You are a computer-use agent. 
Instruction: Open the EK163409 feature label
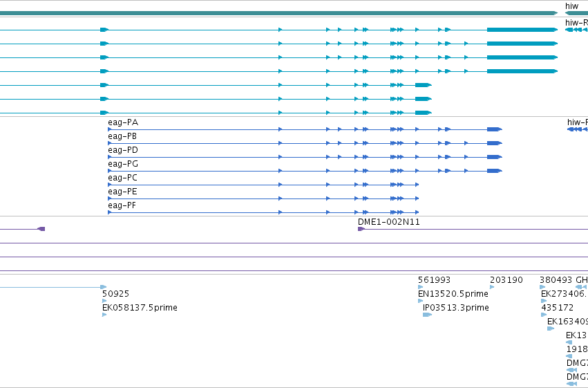pyautogui.click(x=567, y=322)
